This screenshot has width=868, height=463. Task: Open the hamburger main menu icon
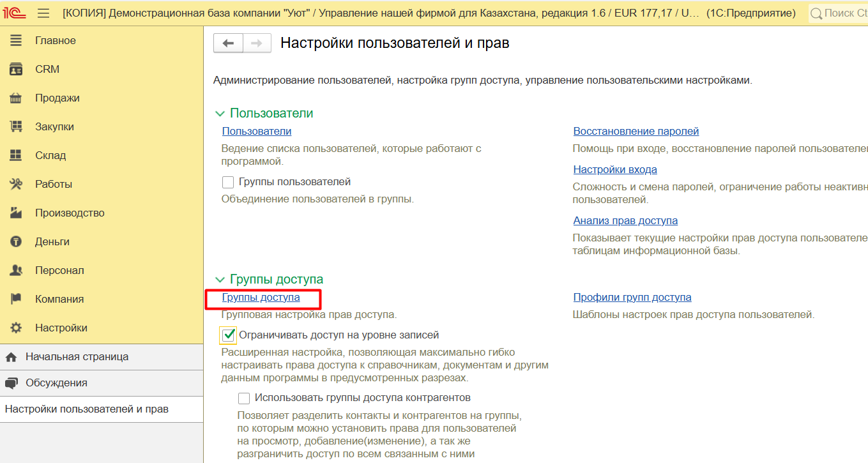point(43,13)
